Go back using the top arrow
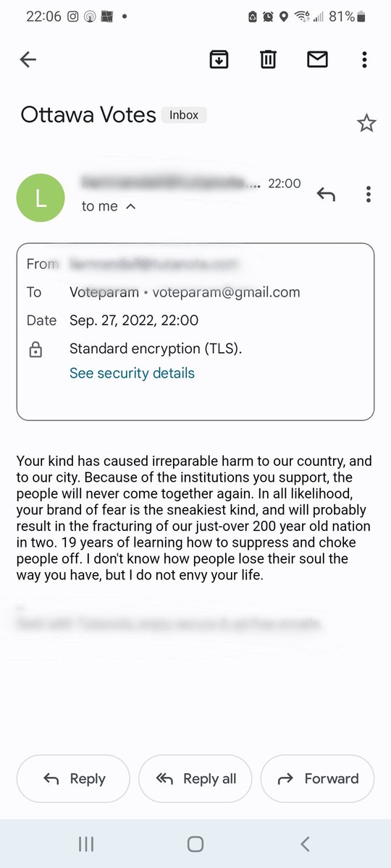This screenshot has width=391, height=868. pyautogui.click(x=28, y=60)
